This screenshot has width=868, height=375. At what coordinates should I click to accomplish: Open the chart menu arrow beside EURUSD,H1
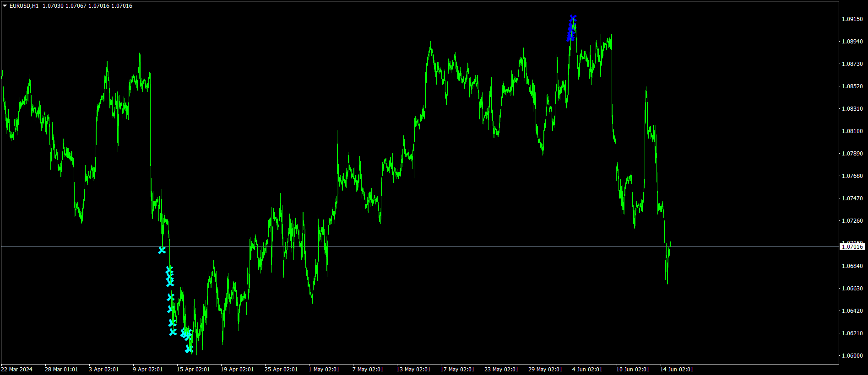tap(5, 6)
